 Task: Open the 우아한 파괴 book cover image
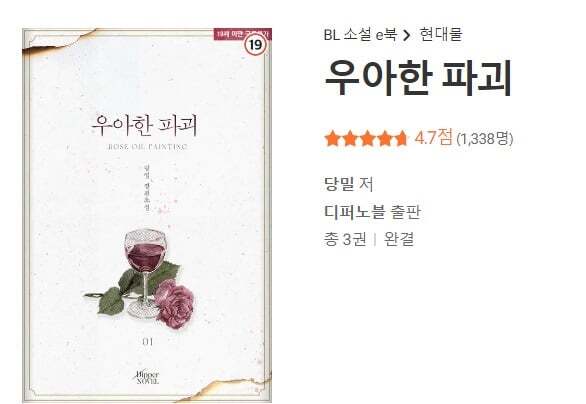(x=147, y=215)
